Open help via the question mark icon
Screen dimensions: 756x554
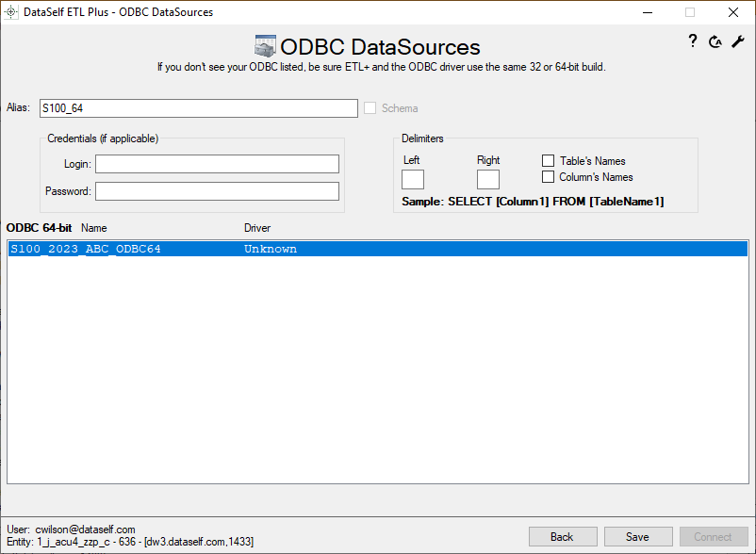(x=692, y=41)
